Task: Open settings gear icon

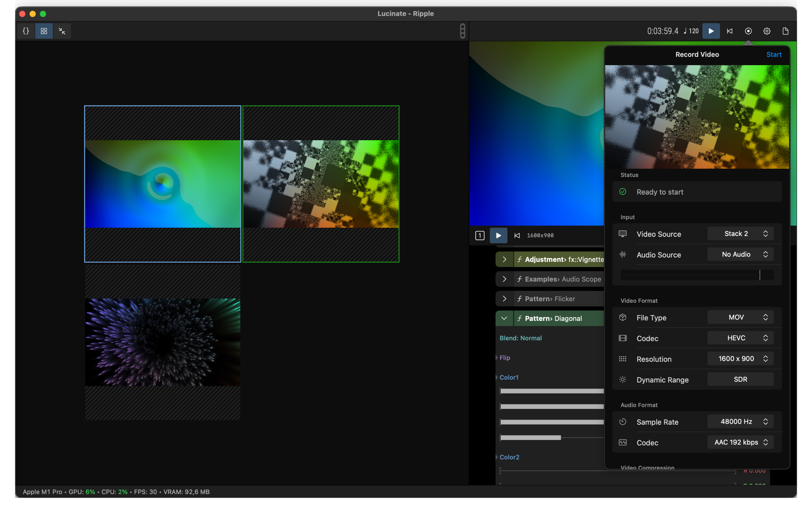Action: coord(767,31)
